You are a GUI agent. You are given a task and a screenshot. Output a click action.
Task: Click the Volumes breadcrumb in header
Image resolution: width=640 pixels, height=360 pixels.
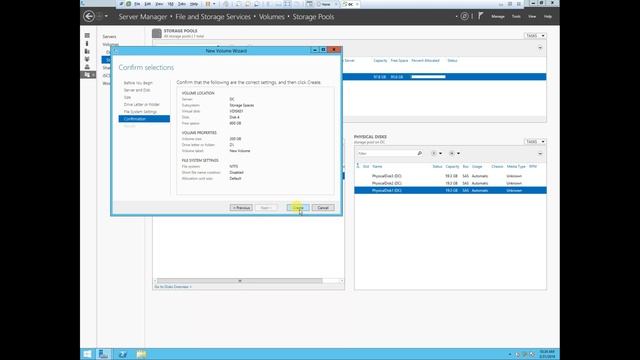point(271,17)
